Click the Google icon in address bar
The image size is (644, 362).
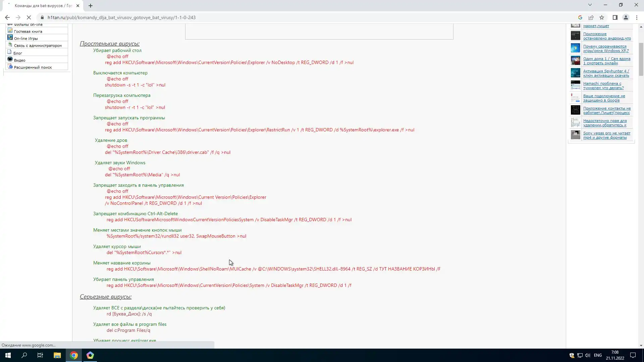pos(580,17)
